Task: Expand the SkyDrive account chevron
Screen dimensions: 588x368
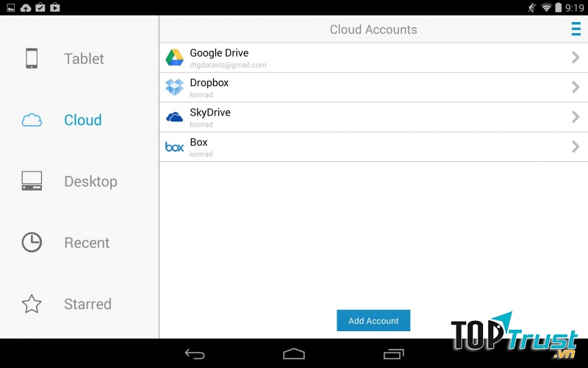Action: click(x=575, y=117)
